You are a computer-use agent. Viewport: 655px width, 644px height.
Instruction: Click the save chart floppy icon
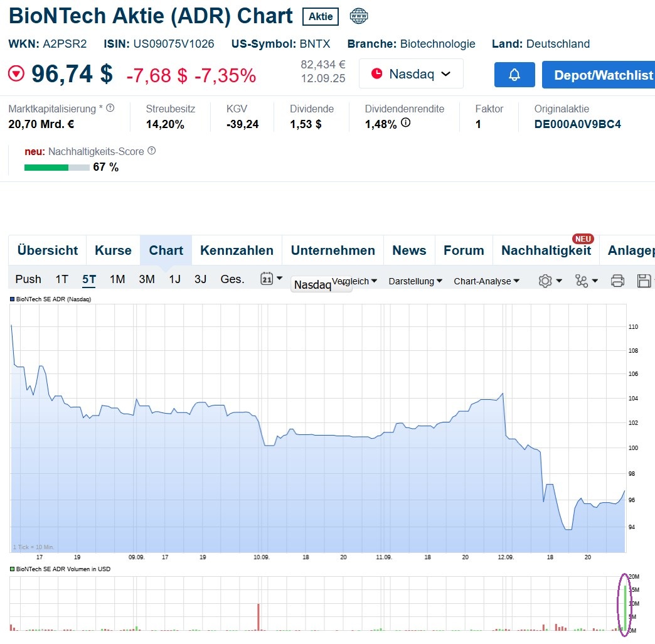click(644, 280)
